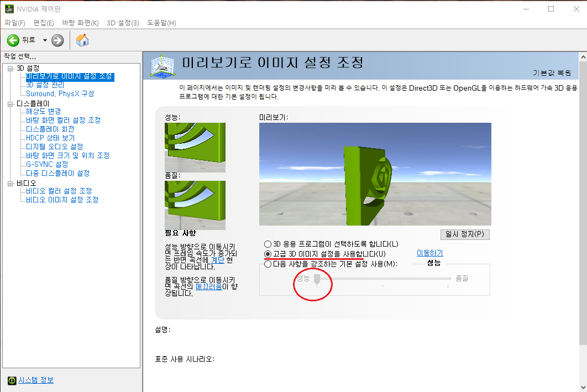Image resolution: width=587 pixels, height=392 pixels.
Task: Click the rotating 3D logo preview
Action: 375,174
